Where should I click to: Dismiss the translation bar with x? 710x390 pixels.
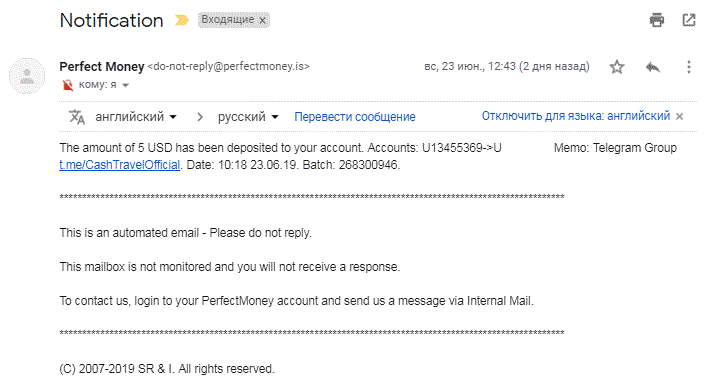click(x=679, y=116)
